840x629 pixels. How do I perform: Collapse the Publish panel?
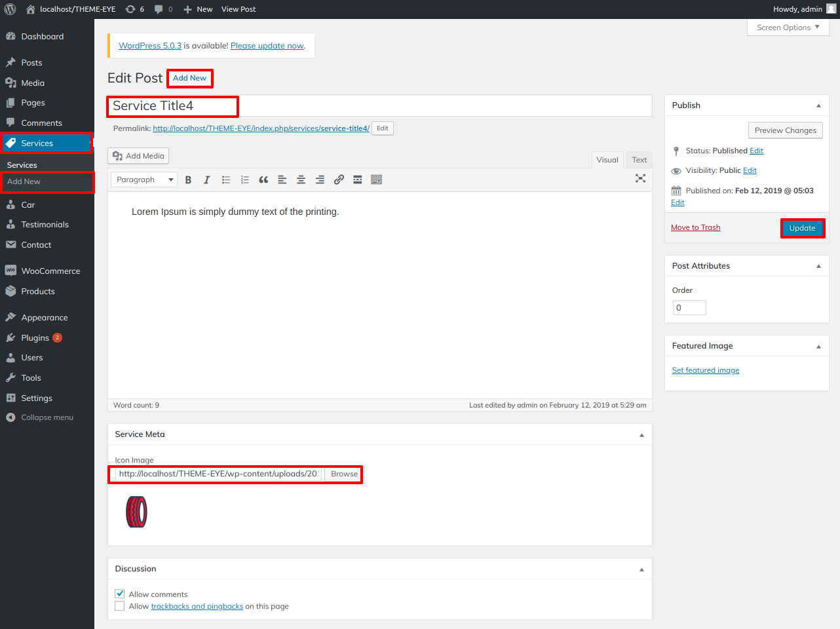point(818,105)
